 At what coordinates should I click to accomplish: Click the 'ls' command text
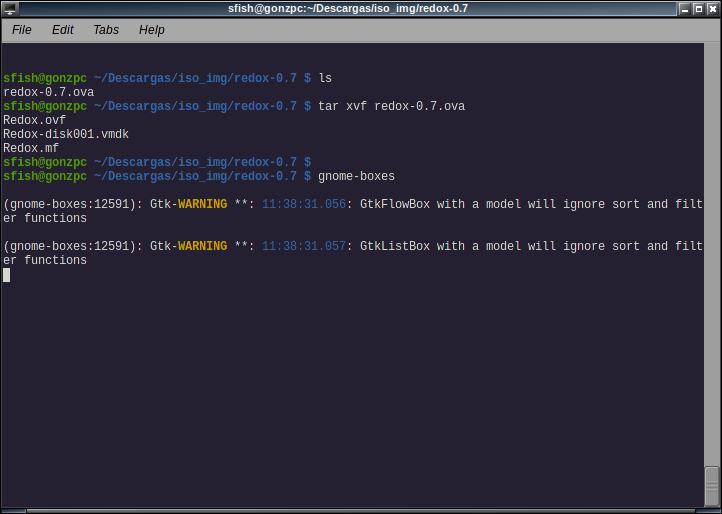[x=325, y=78]
